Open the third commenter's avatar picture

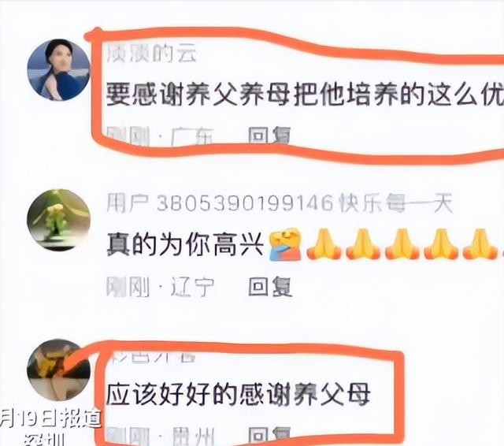point(59,370)
